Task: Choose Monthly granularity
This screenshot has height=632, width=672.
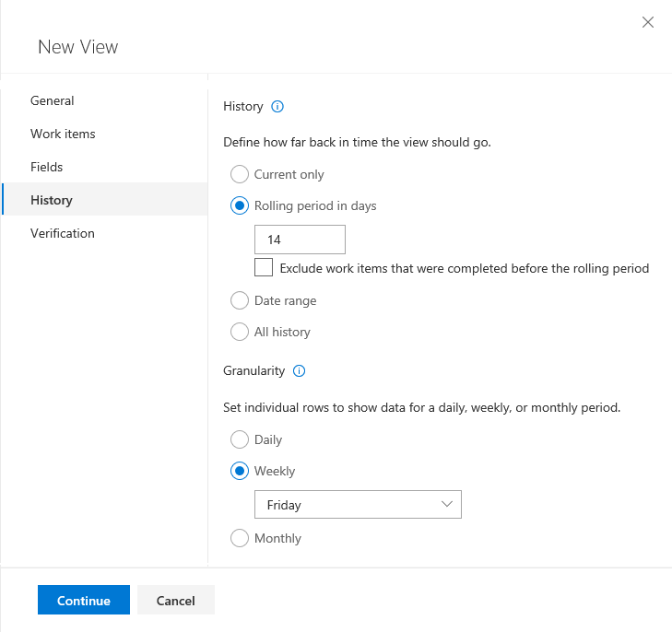Action: pos(240,538)
